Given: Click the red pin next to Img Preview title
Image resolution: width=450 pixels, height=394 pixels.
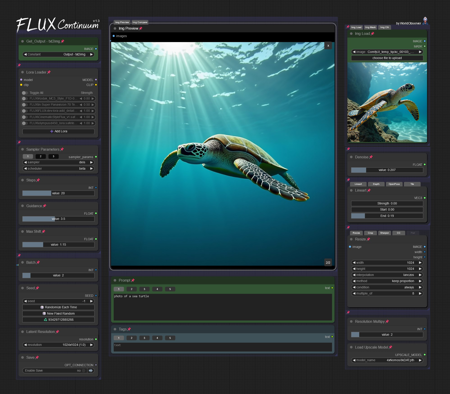Looking at the screenshot, I should (x=141, y=29).
